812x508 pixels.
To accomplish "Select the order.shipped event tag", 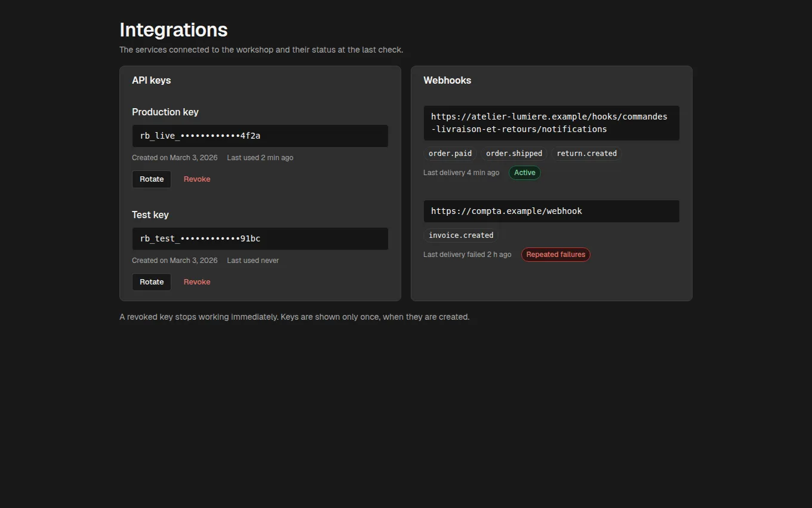I will (514, 154).
